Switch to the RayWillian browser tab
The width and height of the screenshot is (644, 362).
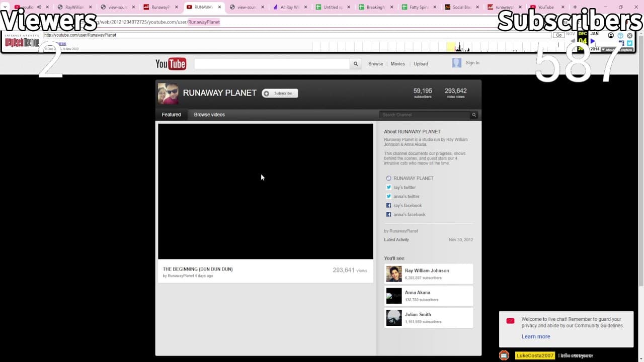tap(74, 7)
